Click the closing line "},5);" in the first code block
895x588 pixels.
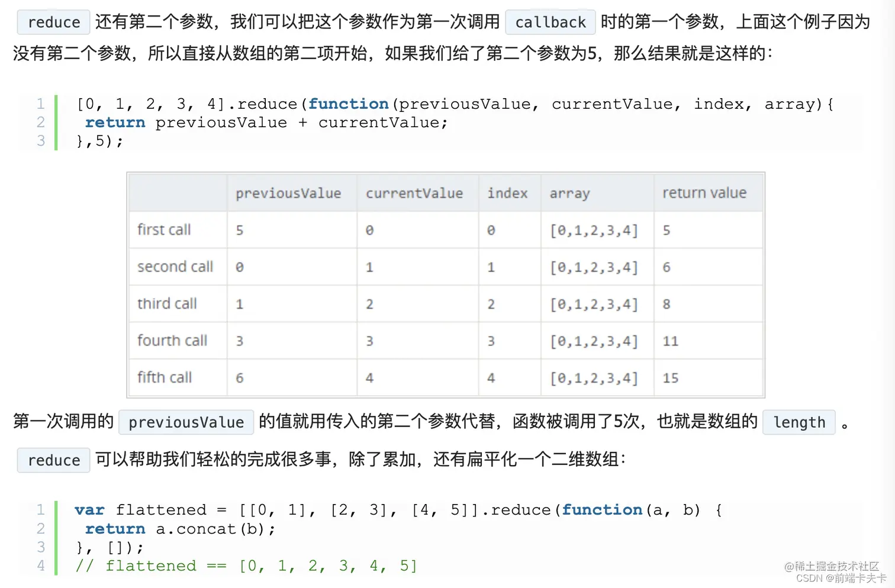click(x=99, y=141)
